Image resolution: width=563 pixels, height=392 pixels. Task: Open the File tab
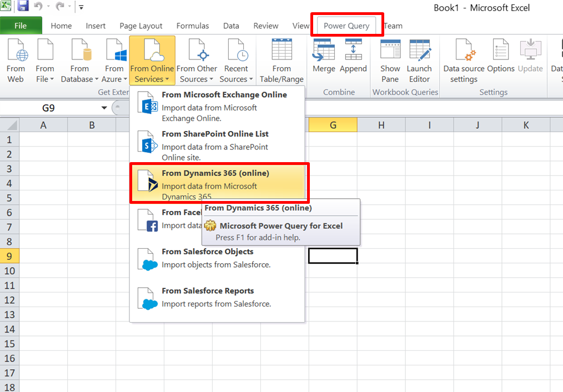[21, 26]
